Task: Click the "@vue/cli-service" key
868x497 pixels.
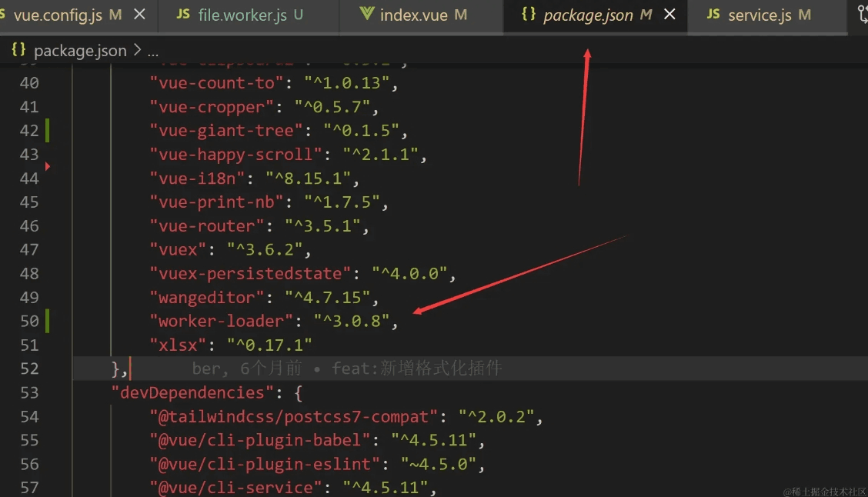Action: 236,488
